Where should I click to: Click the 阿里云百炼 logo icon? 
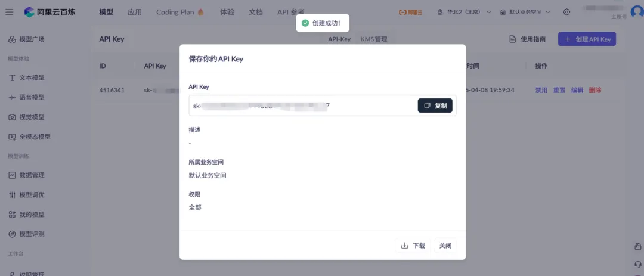(29, 12)
